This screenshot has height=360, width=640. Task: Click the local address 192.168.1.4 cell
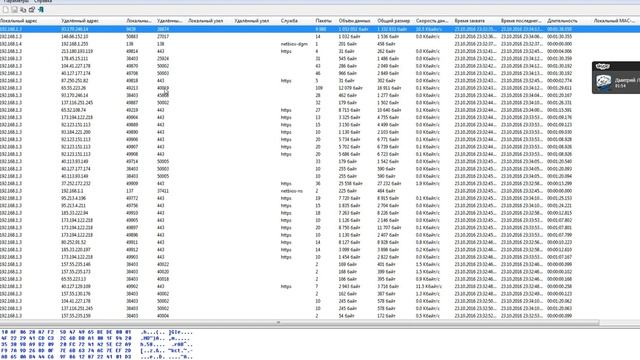(x=11, y=44)
